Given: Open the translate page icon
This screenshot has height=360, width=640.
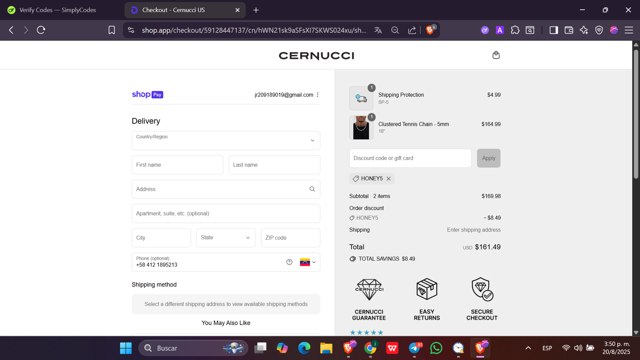Looking at the screenshot, I should [x=378, y=30].
